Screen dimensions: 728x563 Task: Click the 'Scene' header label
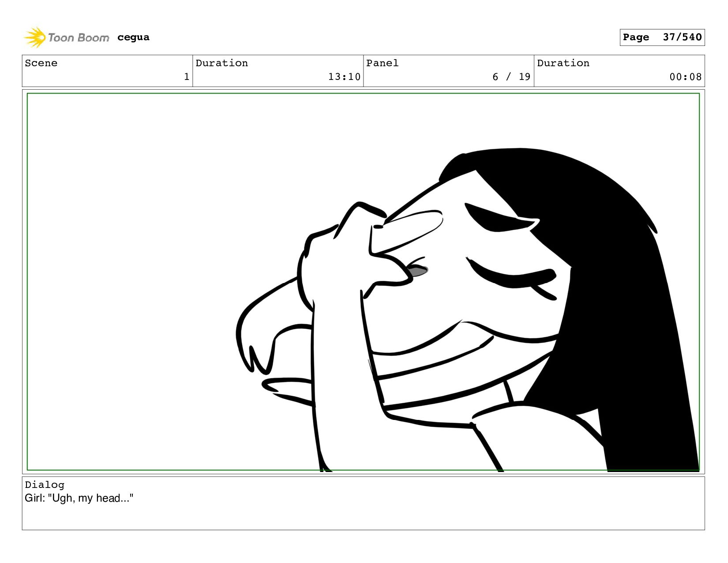click(41, 63)
